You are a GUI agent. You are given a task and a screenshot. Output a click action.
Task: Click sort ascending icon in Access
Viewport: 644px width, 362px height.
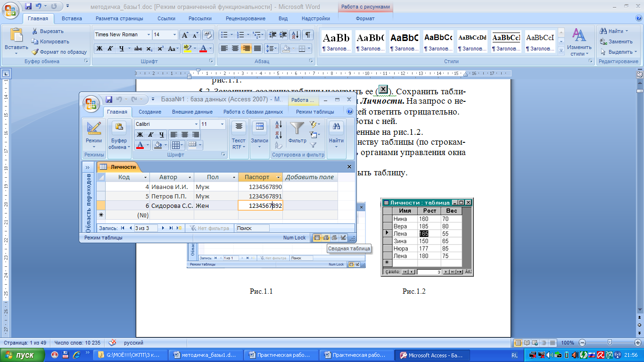tap(278, 124)
